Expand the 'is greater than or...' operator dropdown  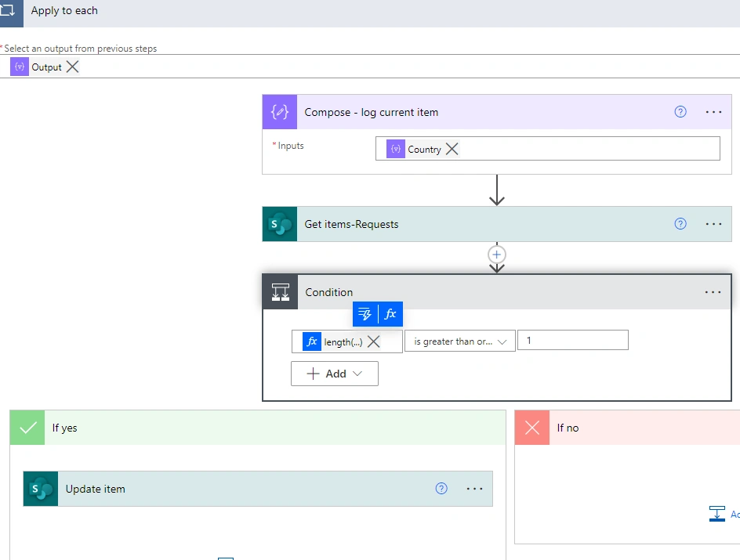459,341
